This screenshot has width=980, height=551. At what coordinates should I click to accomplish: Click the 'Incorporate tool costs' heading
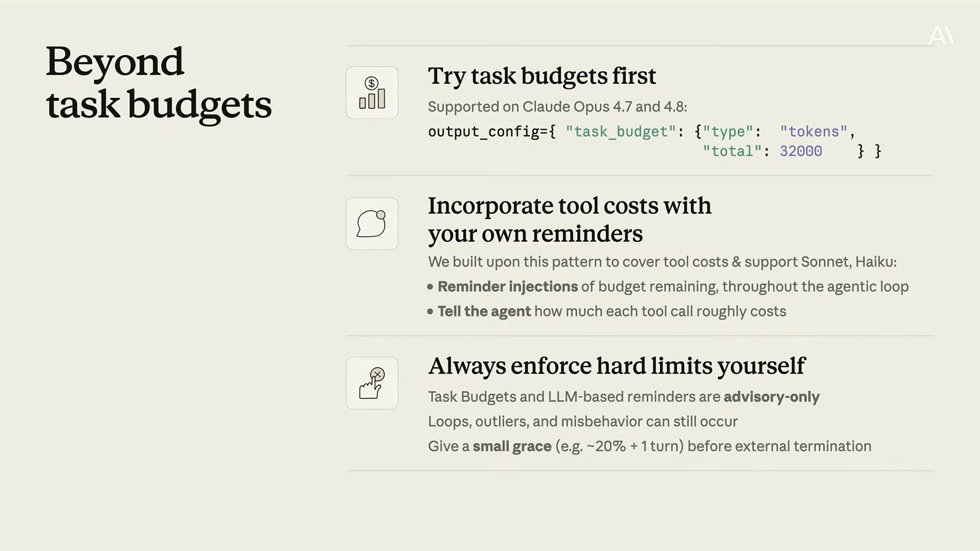pos(569,219)
